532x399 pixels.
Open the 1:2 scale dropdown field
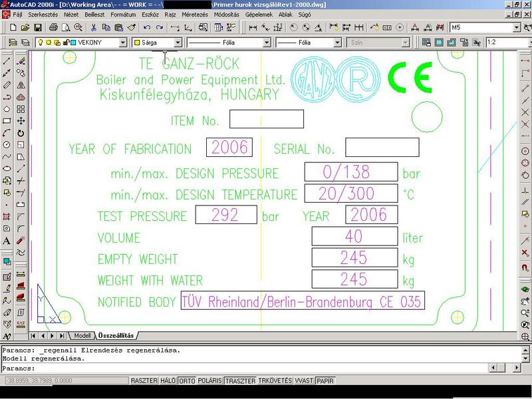pyautogui.click(x=508, y=43)
